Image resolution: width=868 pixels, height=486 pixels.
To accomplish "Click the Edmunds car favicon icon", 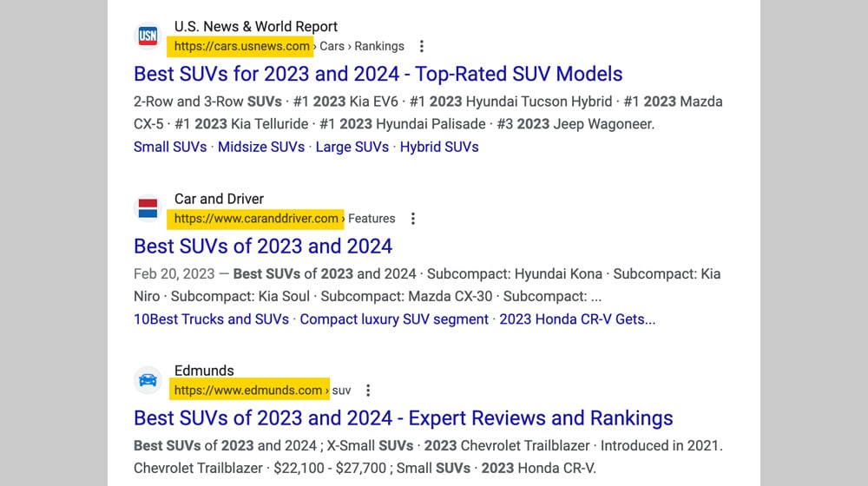I will click(148, 380).
